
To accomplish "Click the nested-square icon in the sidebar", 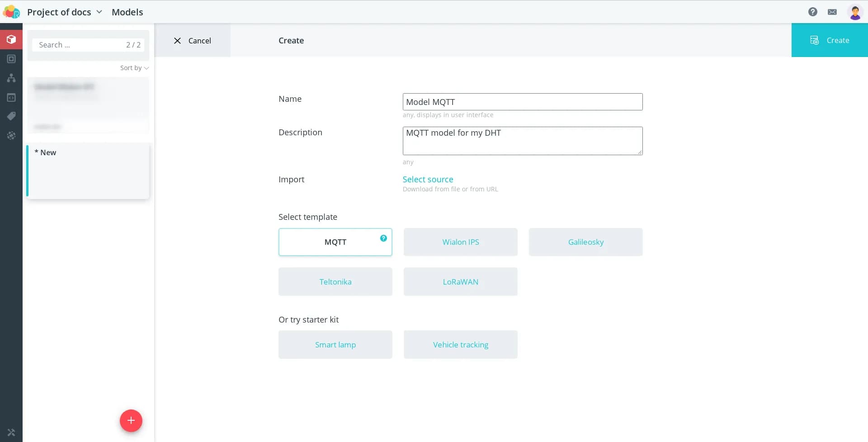I will (11, 59).
